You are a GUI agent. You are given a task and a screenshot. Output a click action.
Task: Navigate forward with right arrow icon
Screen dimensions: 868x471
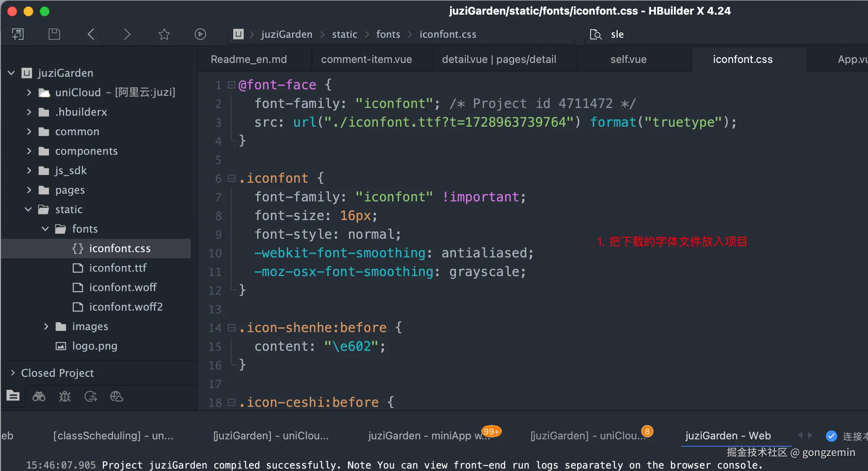127,34
